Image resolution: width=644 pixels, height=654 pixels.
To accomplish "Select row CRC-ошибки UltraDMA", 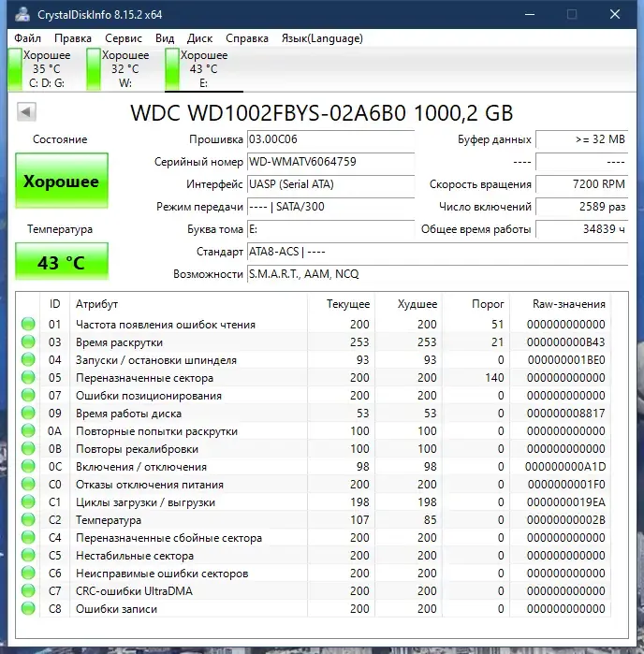I will tap(315, 591).
